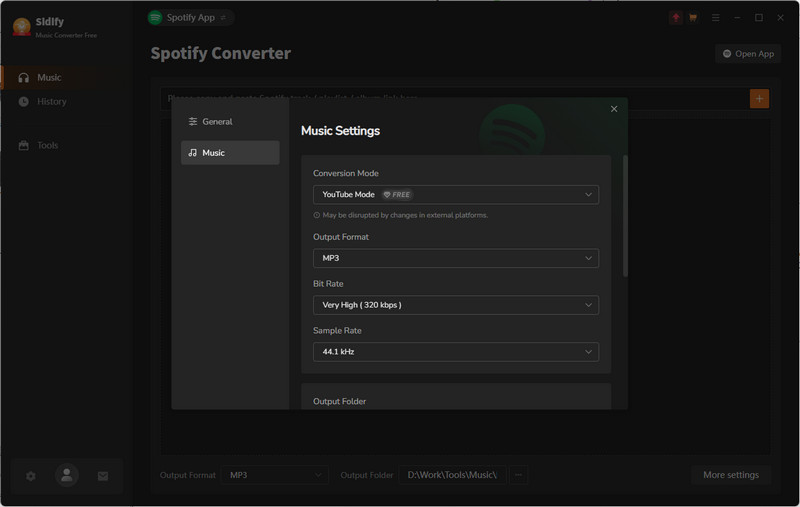Click the orange plus add button
Image resolution: width=800 pixels, height=507 pixels.
759,98
